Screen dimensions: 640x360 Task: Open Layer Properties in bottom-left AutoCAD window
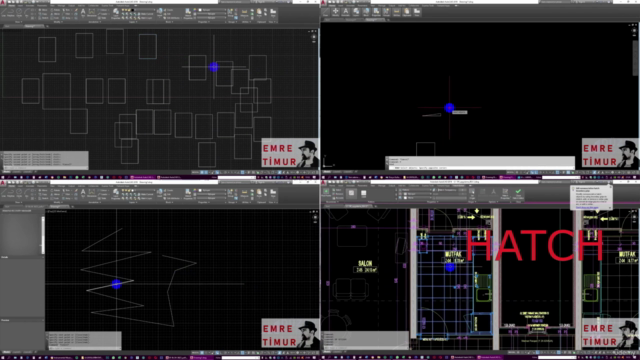point(116,194)
